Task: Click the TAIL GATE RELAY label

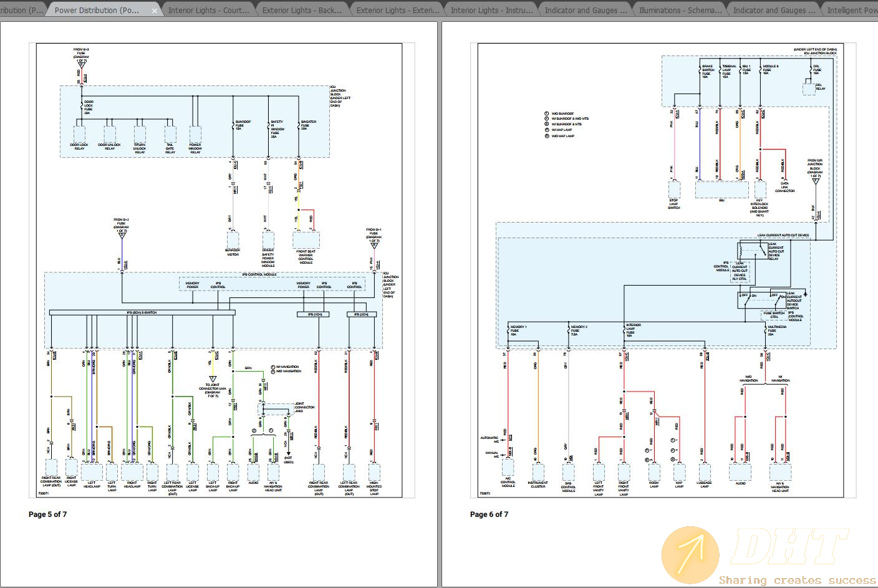Action: 170,148
